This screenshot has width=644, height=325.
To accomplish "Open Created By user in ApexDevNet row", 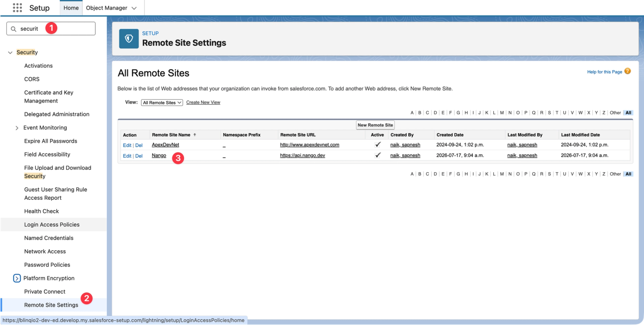I will (405, 145).
